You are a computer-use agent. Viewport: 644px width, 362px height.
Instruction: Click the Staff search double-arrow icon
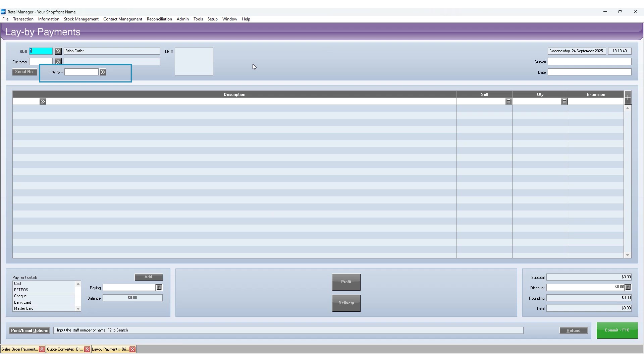58,51
